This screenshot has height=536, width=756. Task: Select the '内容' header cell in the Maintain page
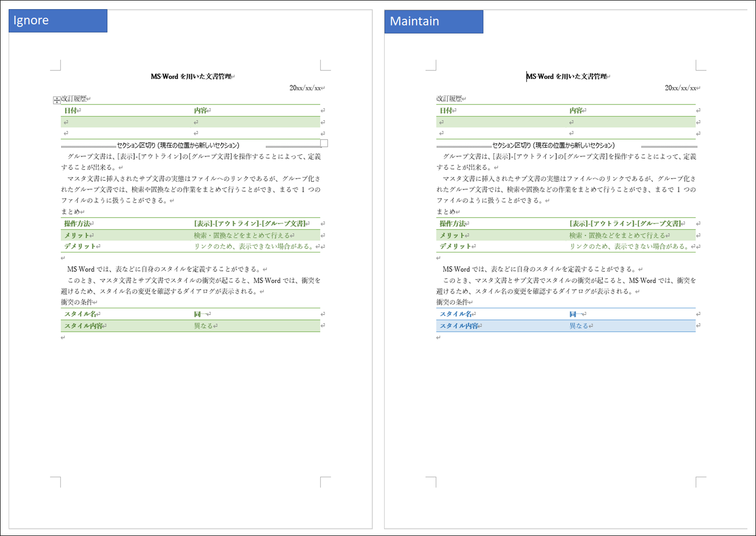coord(631,111)
